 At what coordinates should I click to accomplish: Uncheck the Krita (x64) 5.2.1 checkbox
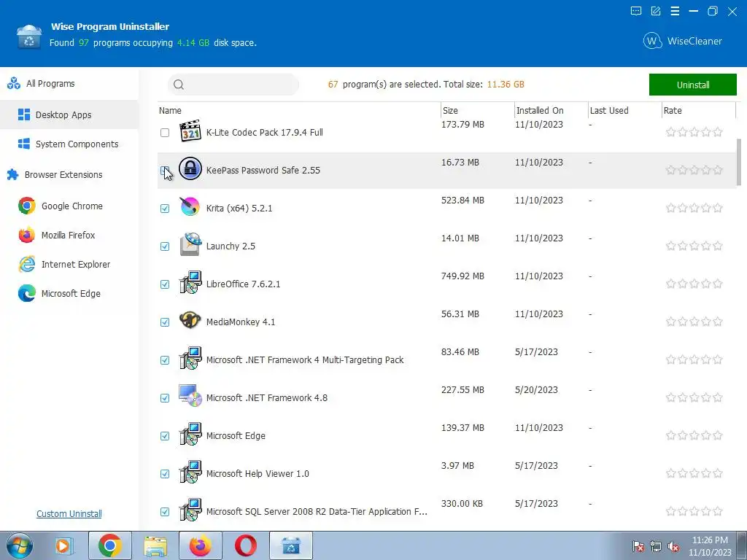pyautogui.click(x=165, y=208)
